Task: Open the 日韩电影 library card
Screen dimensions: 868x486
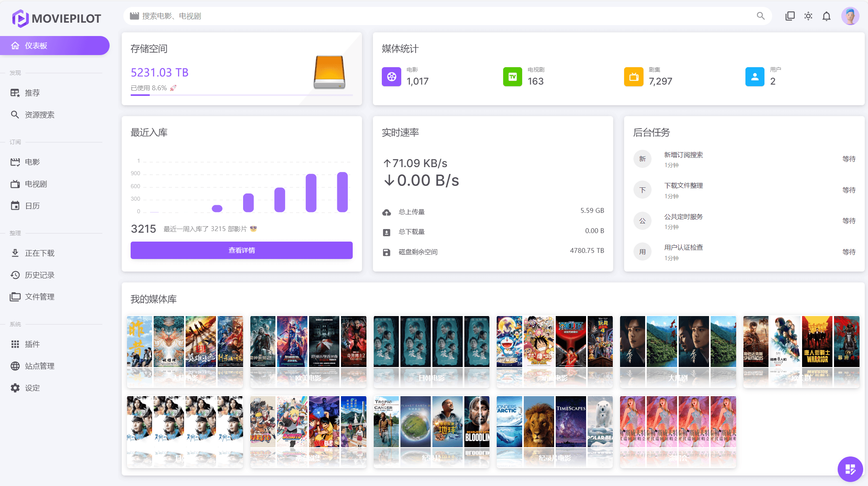Action: pyautogui.click(x=432, y=352)
